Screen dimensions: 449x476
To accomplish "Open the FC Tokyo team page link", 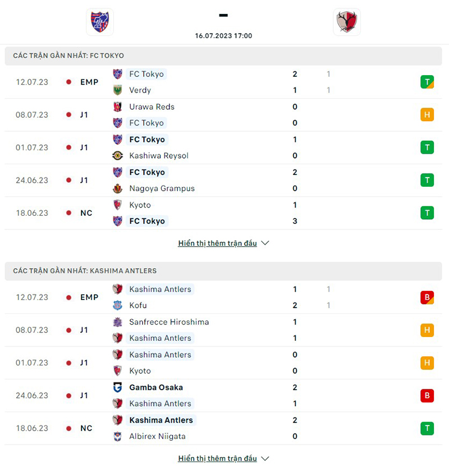I will (147, 73).
